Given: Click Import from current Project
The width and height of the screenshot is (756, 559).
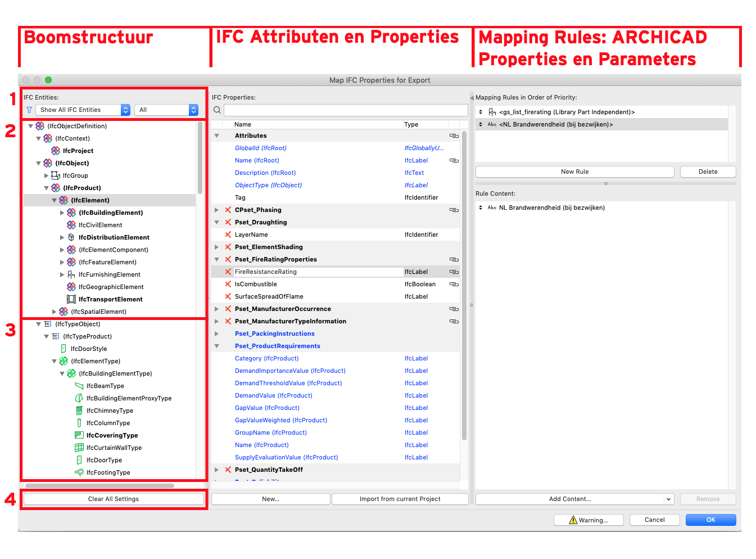Looking at the screenshot, I should (x=400, y=499).
